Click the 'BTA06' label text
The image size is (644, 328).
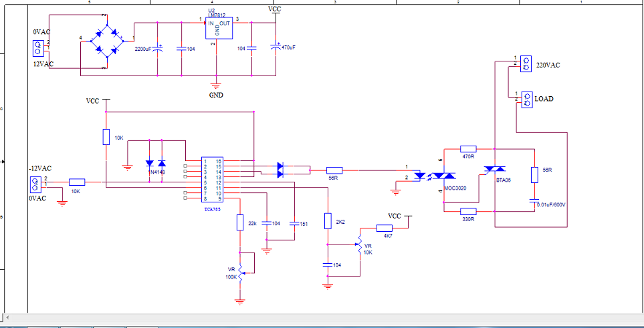coord(503,180)
